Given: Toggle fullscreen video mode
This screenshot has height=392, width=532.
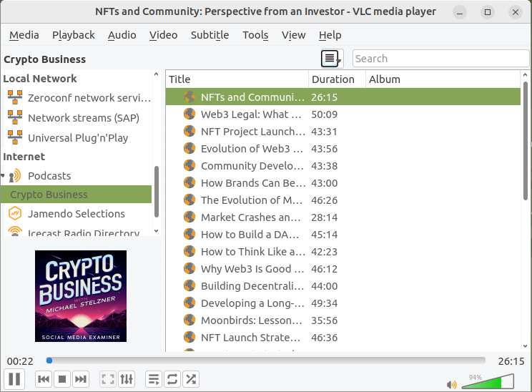Looking at the screenshot, I should tap(108, 378).
